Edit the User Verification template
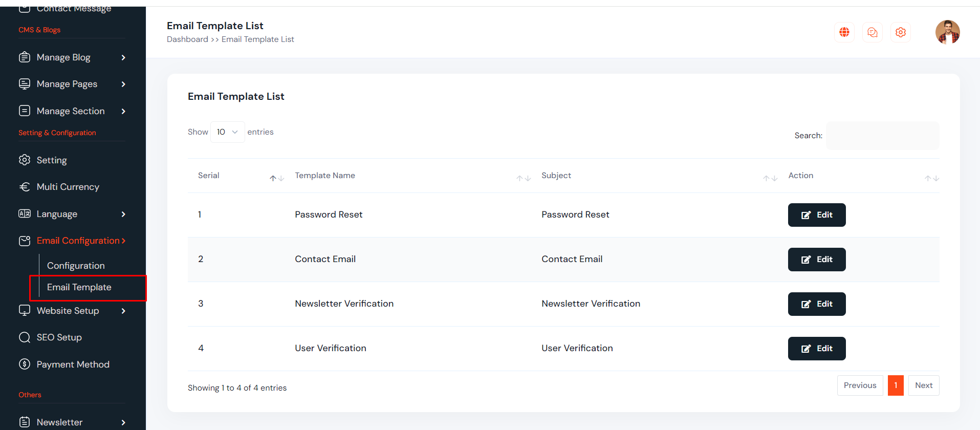980x430 pixels. [x=816, y=349]
